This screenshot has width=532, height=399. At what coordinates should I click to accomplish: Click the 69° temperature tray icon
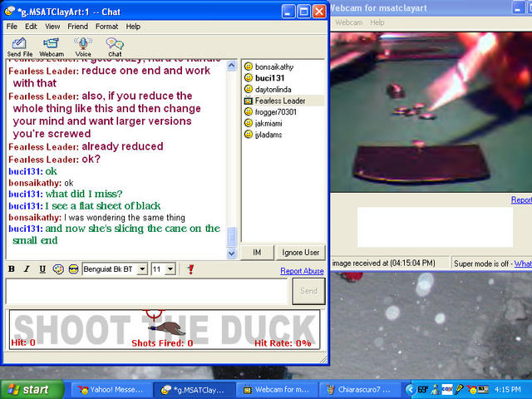422,390
